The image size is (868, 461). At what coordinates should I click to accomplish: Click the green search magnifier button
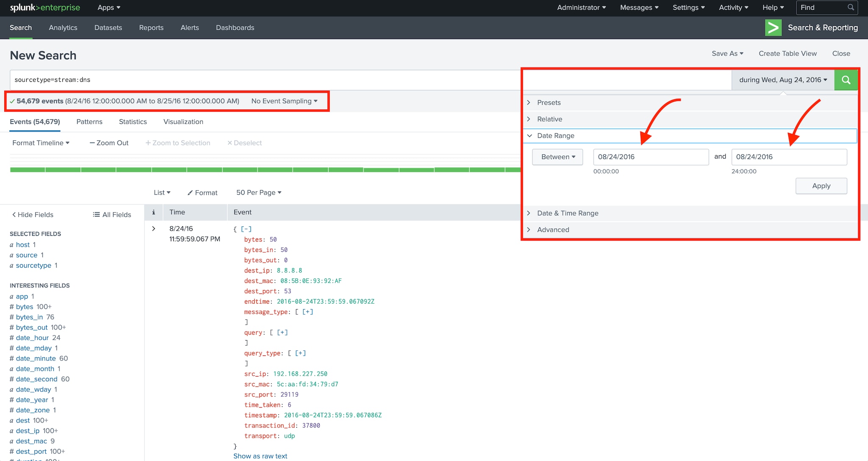coord(846,80)
